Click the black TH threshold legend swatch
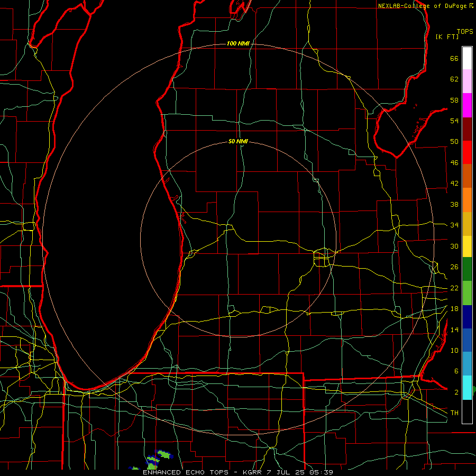This screenshot has height=476, width=476. point(467,411)
